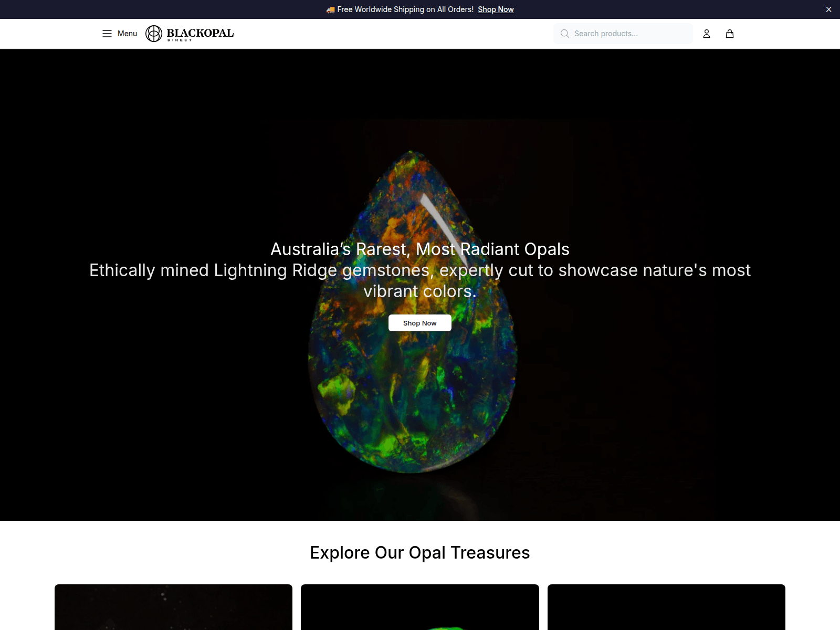Open the user account icon
The height and width of the screenshot is (630, 840).
click(x=707, y=34)
